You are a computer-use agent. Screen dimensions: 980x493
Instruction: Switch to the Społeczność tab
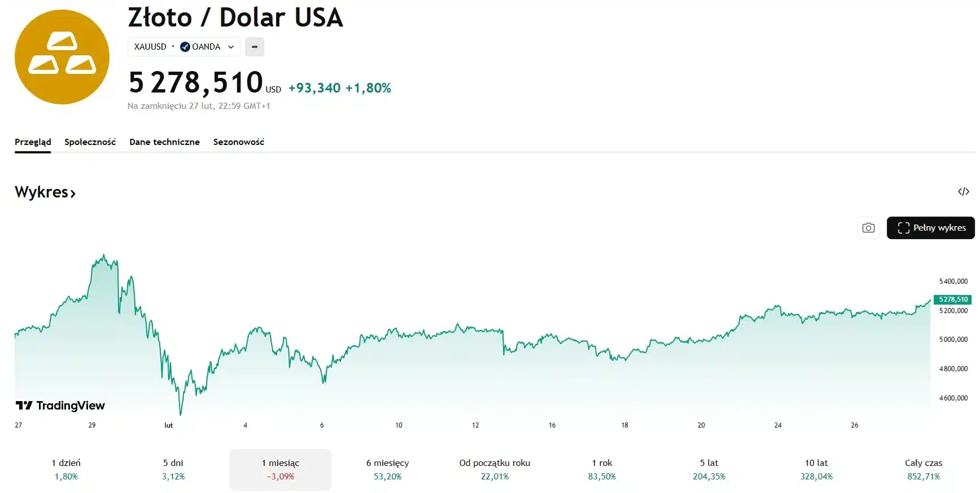pyautogui.click(x=90, y=142)
